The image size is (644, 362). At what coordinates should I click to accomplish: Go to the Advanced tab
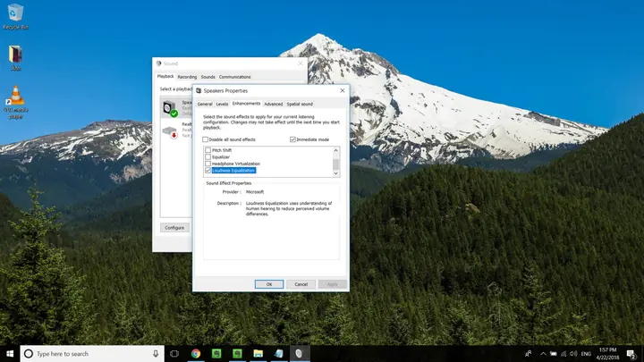[x=273, y=104]
